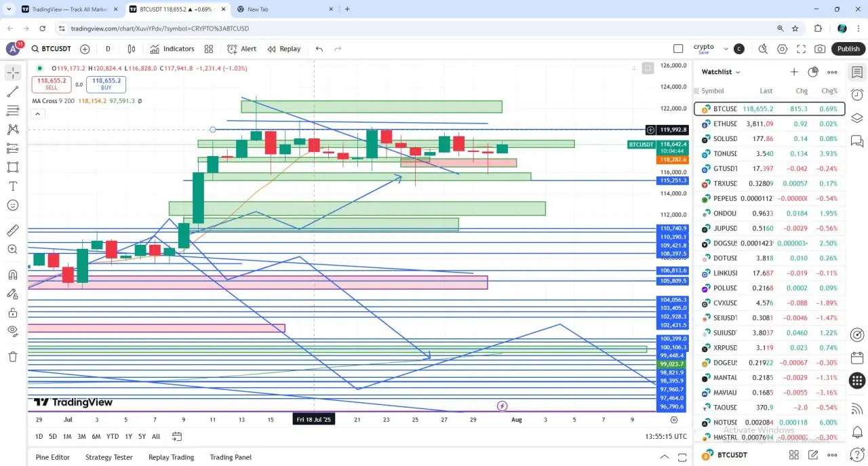Image resolution: width=868 pixels, height=466 pixels.
Task: Open the Pine Editor tab
Action: (53, 457)
